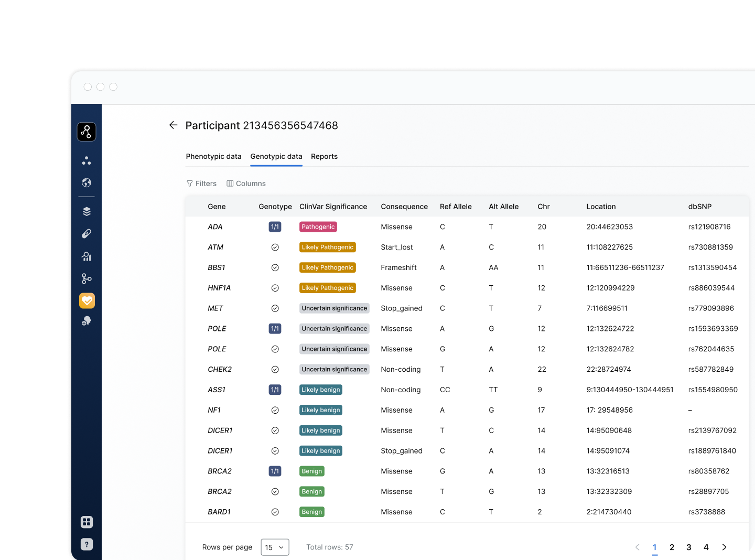Go to page 3 of results

tap(689, 547)
